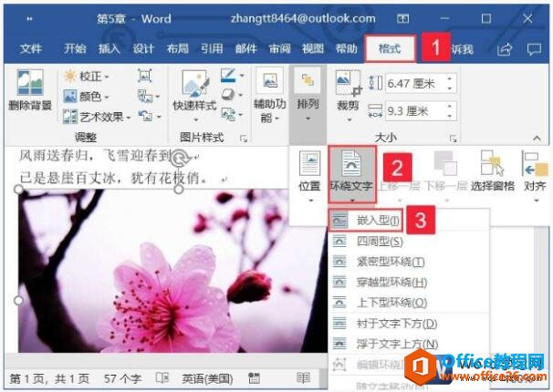Decrease the picture width with the down stepper
Image resolution: width=553 pixels, height=392 pixels.
[x=450, y=116]
